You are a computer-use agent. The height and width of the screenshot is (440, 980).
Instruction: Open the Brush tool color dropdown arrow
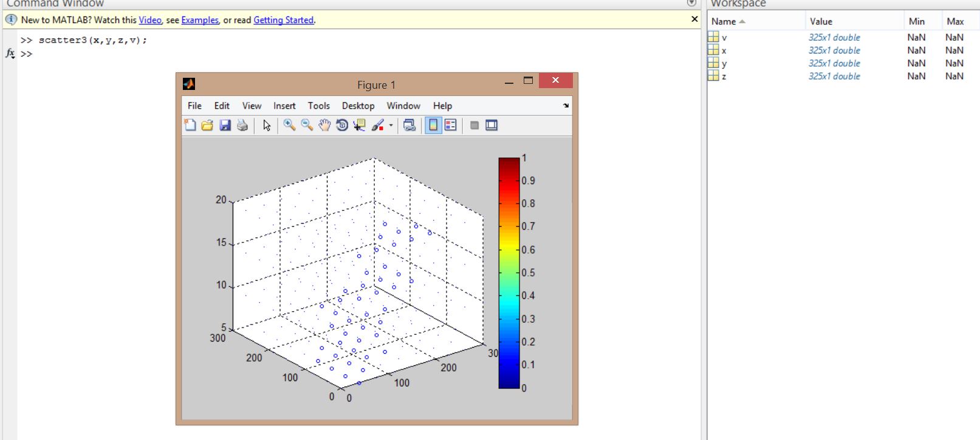click(391, 126)
